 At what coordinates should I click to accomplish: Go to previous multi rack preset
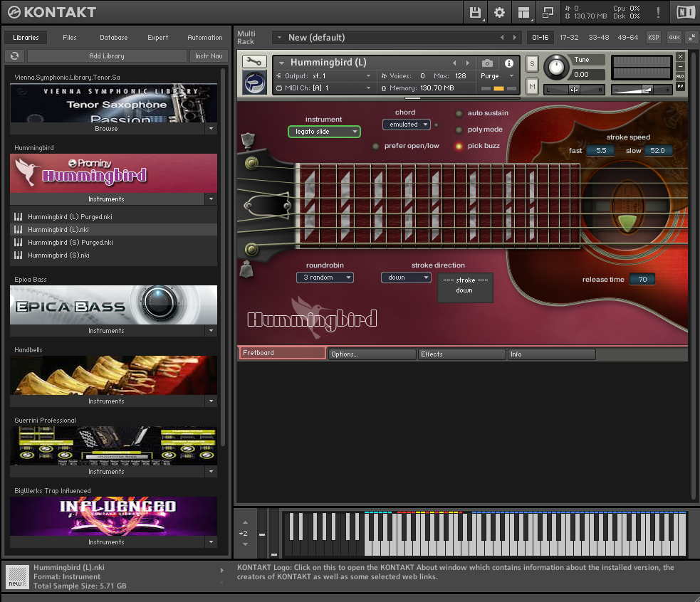(x=502, y=38)
